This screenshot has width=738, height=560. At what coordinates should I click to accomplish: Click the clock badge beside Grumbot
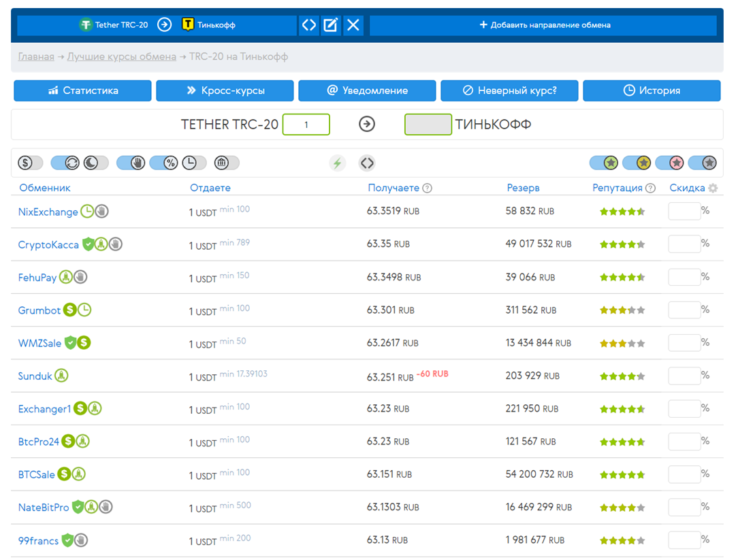pyautogui.click(x=84, y=310)
